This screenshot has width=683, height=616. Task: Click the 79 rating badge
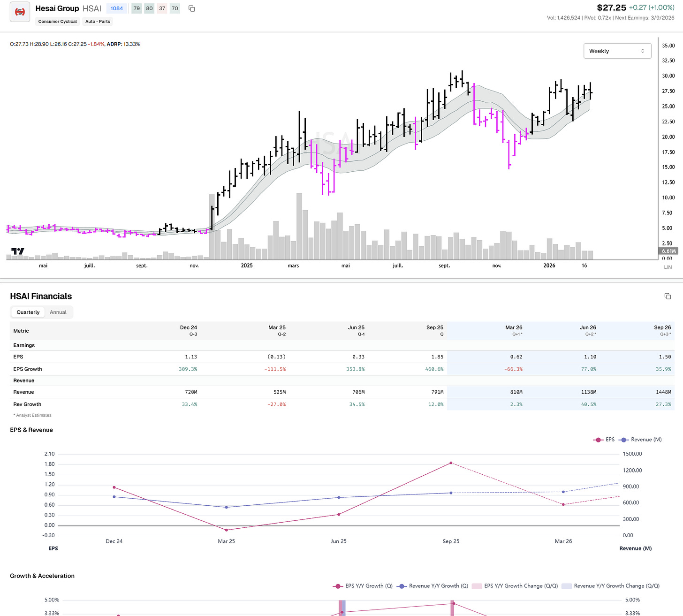(x=137, y=8)
